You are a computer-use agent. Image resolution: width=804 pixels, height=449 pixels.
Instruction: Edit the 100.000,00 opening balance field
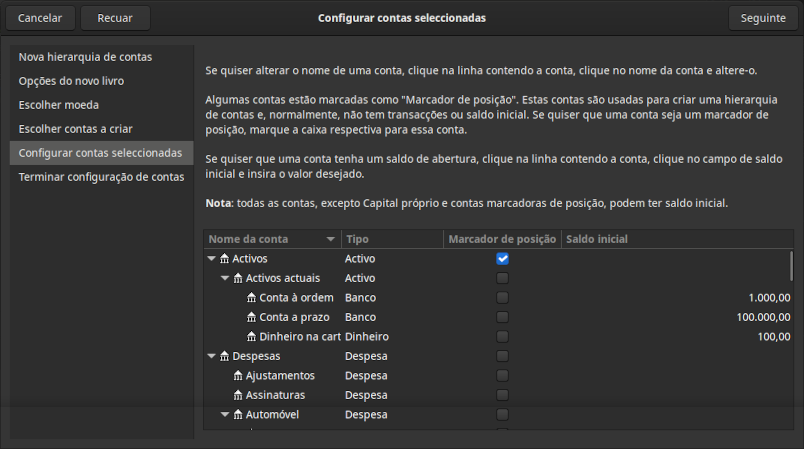[763, 317]
